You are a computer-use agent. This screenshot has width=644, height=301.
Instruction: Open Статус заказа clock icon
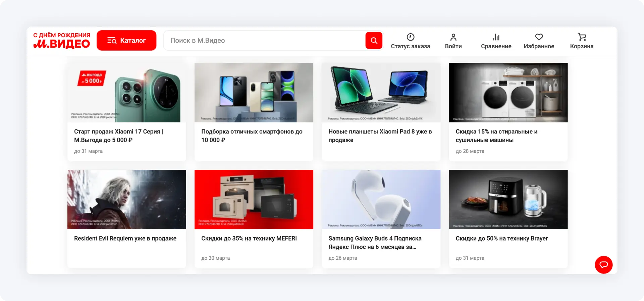point(410,37)
